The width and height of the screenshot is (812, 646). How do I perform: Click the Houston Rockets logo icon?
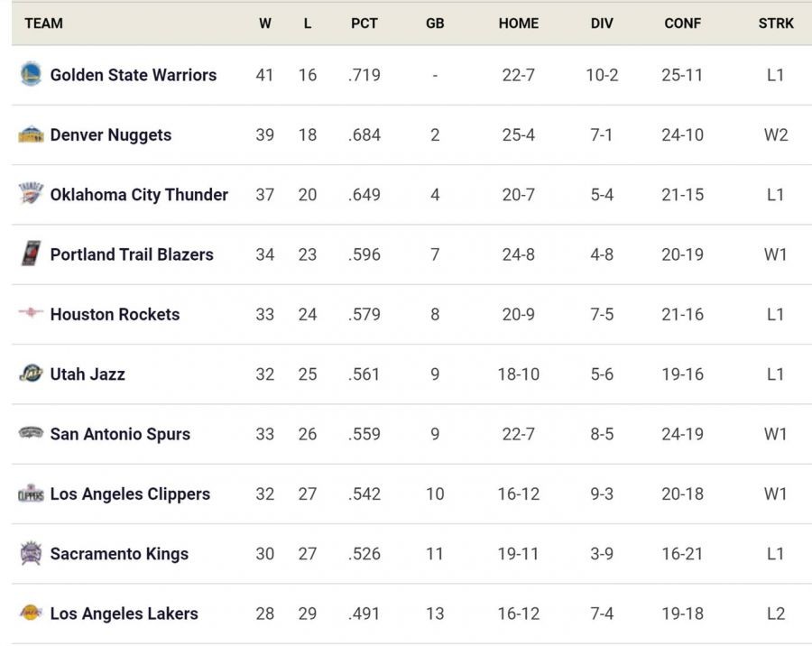tap(31, 314)
